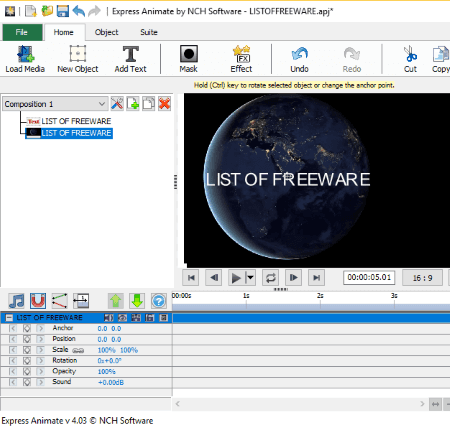Toggle the layer's audio speaker icon
The image size is (450, 428).
click(x=108, y=318)
